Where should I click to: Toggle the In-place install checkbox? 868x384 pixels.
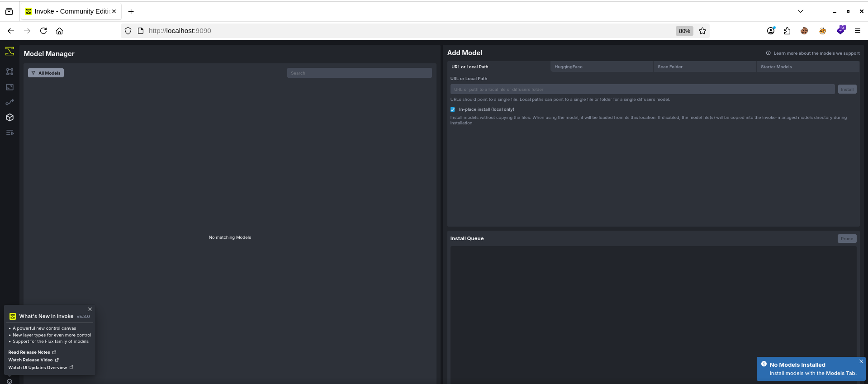point(453,109)
